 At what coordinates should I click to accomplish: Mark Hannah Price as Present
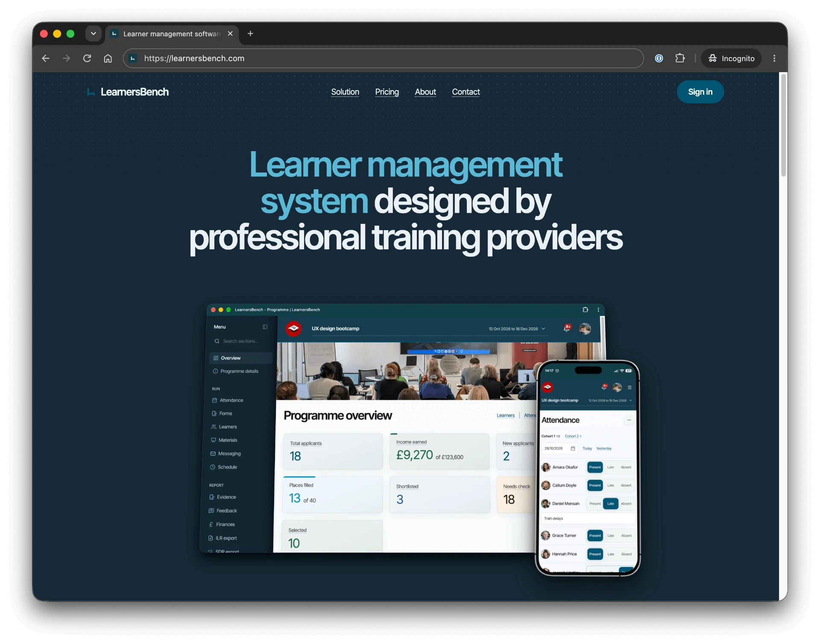pos(595,554)
